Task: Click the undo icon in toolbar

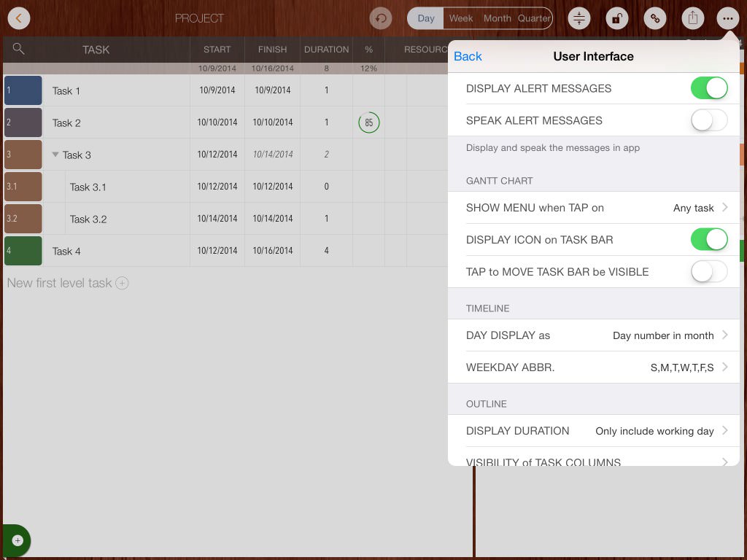Action: tap(380, 18)
